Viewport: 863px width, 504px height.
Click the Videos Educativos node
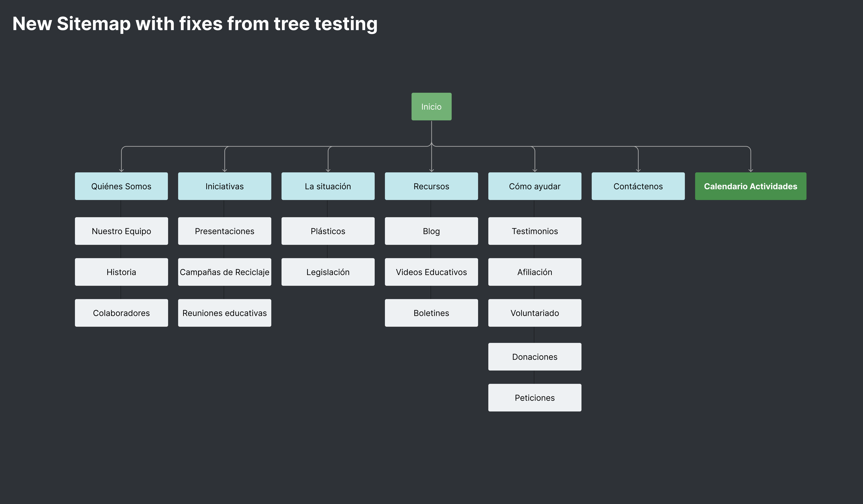[x=431, y=272]
